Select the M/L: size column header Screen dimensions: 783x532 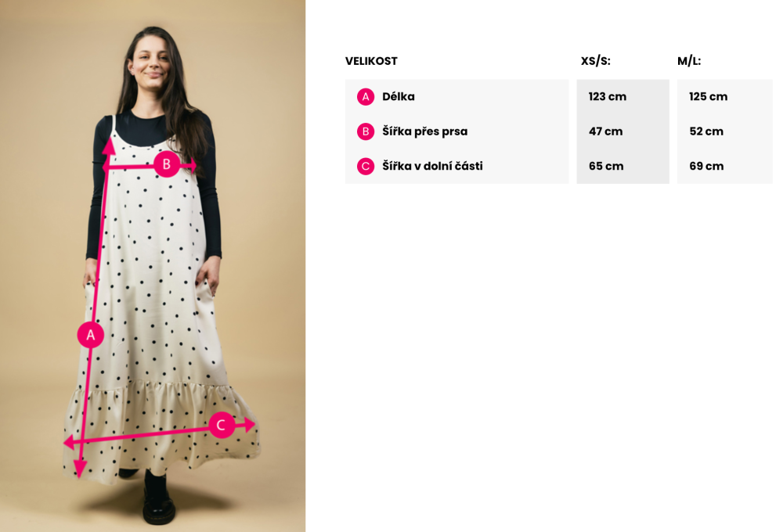[689, 61]
